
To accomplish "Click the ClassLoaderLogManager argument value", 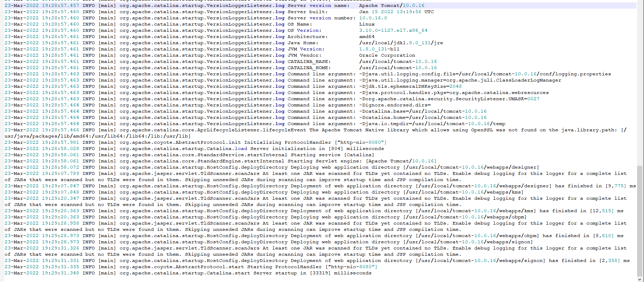I will [x=460, y=80].
